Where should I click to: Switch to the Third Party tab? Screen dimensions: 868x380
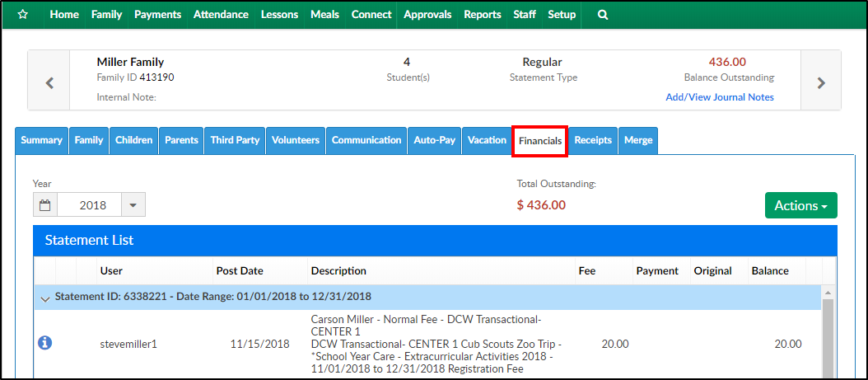[x=235, y=141]
